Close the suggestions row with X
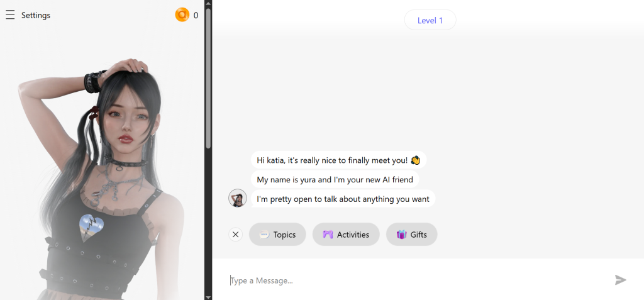644x300 pixels. tap(235, 235)
